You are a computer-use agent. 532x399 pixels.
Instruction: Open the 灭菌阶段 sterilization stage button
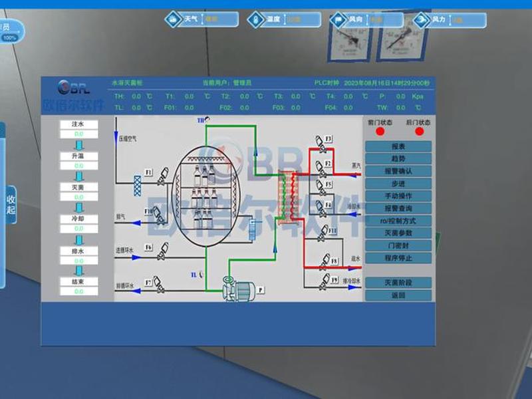click(398, 283)
